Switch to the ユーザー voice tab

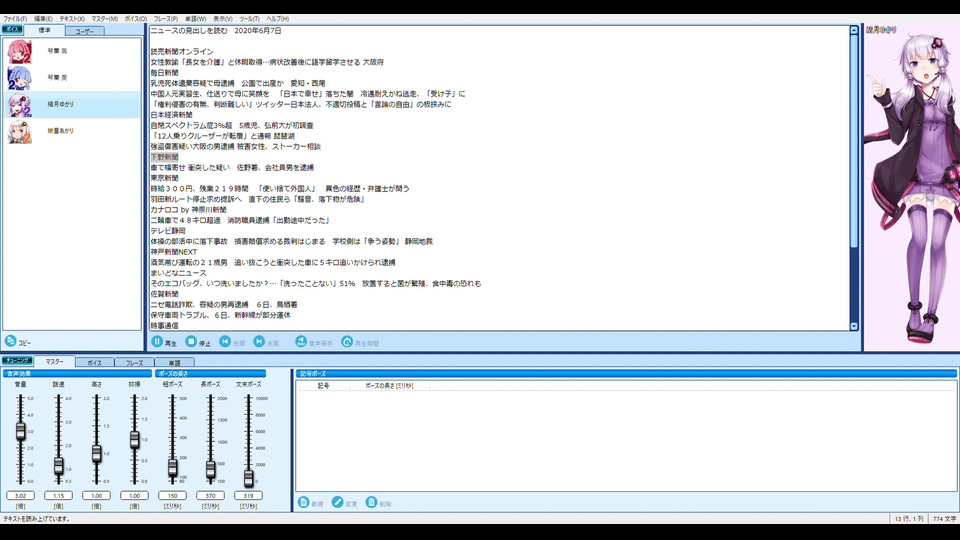84,31
